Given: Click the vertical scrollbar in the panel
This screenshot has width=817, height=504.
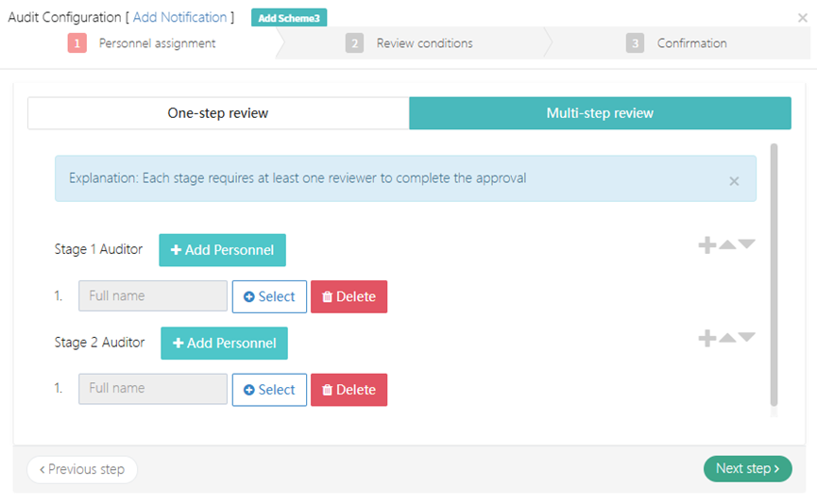Looking at the screenshot, I should click(774, 274).
